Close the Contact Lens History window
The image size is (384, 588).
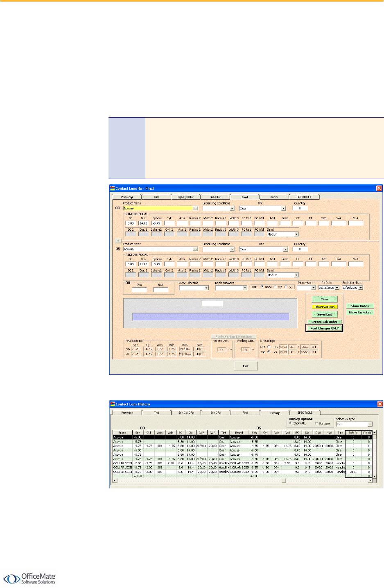point(379,404)
